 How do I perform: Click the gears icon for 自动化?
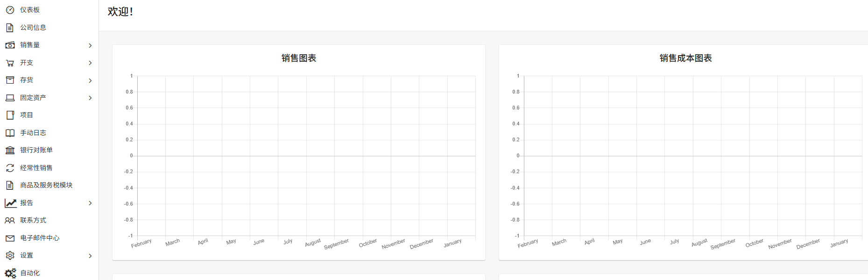pos(10,273)
